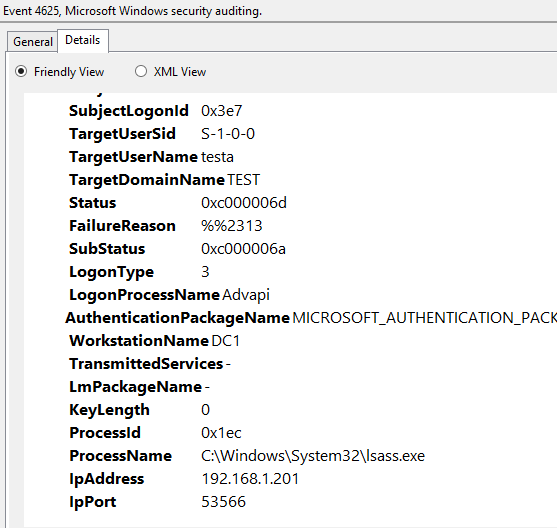Select FailureReason value %%2313

232,226
